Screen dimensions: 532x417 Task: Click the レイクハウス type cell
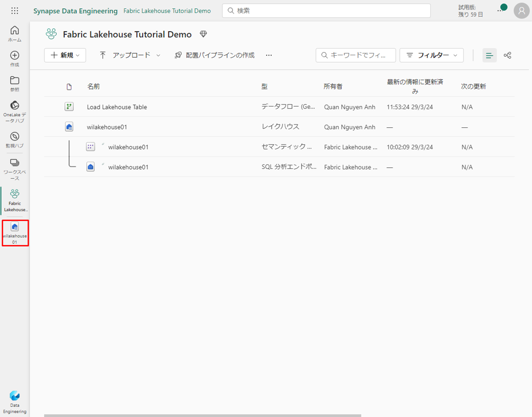[280, 127]
